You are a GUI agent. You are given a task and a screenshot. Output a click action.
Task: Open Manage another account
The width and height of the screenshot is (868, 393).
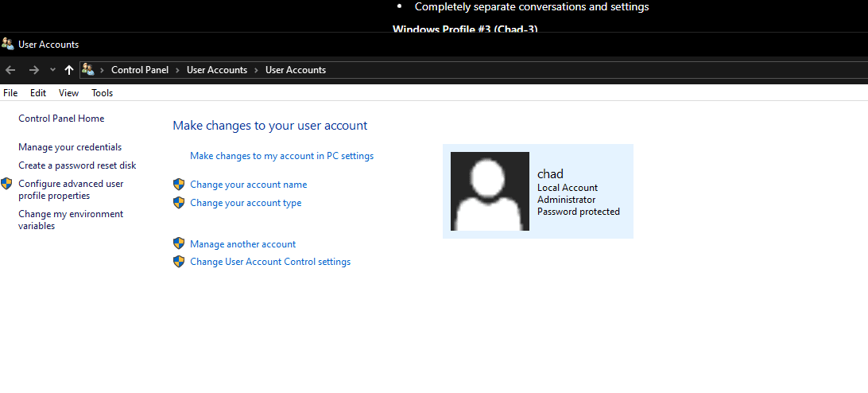tap(243, 244)
